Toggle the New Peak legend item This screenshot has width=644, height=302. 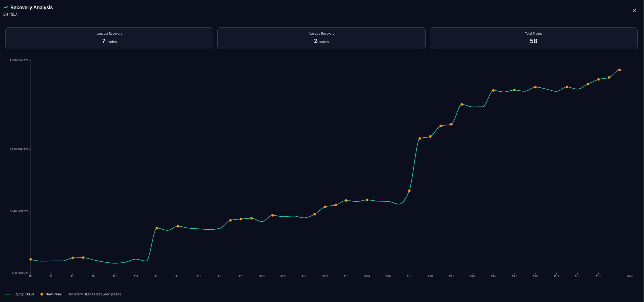tap(53, 294)
